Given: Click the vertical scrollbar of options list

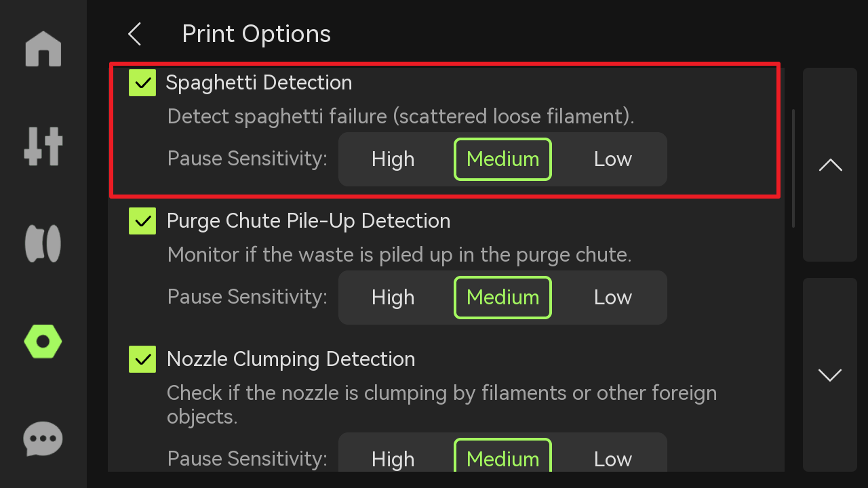Looking at the screenshot, I should click(793, 168).
